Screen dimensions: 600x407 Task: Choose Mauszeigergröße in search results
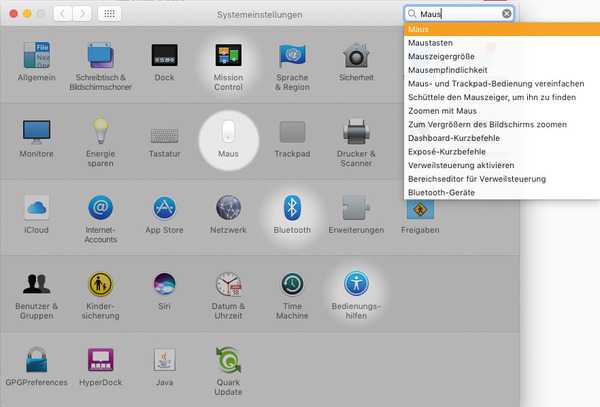pos(502,57)
